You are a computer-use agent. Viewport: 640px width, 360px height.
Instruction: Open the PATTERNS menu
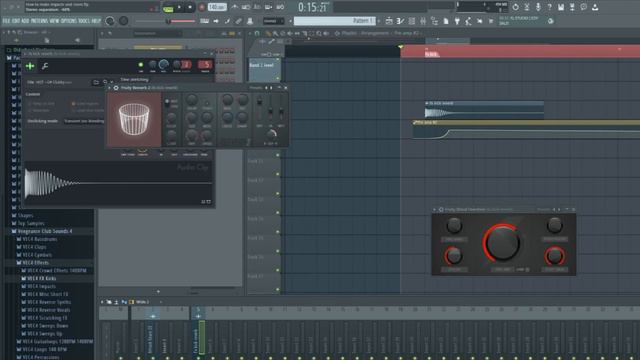(x=39, y=21)
